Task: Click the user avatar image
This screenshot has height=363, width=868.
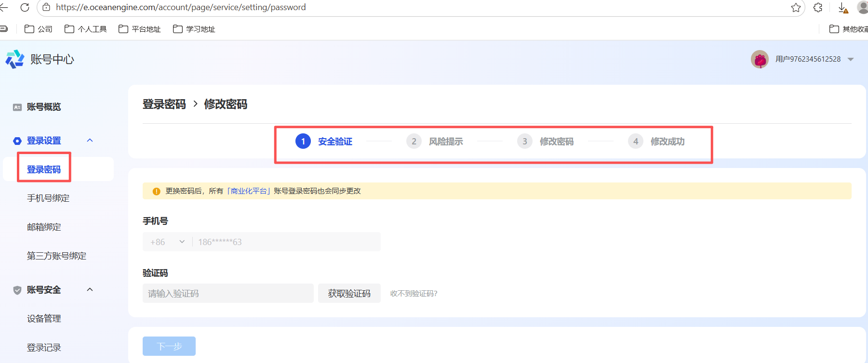Action: tap(760, 59)
